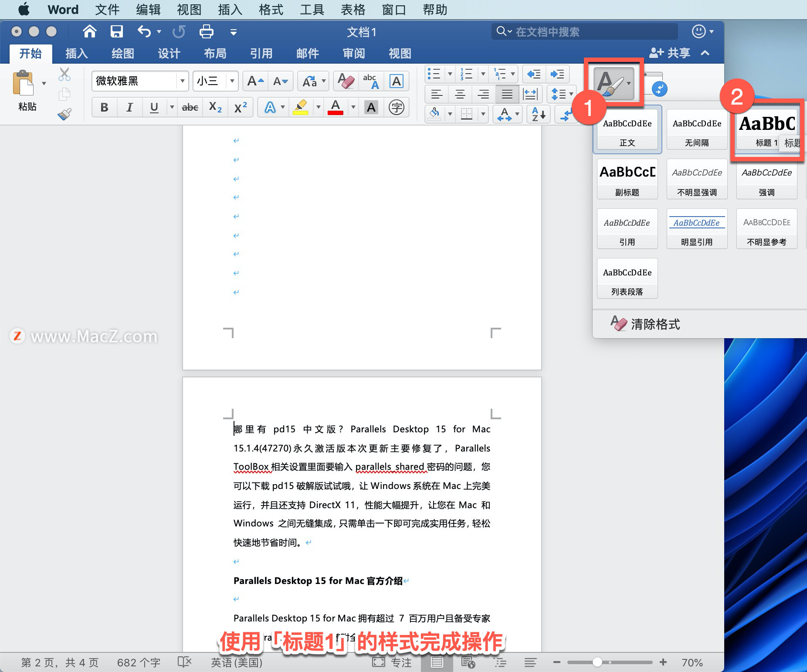Open highlight color dropdown arrow
807x672 pixels.
pos(318,107)
